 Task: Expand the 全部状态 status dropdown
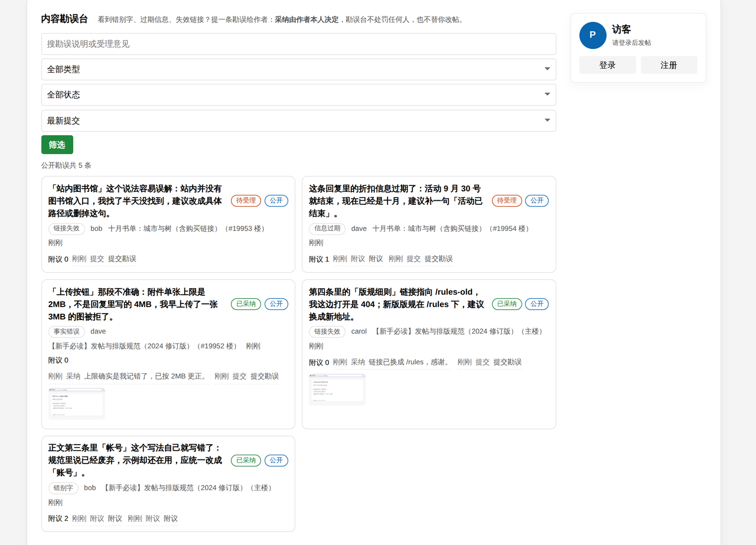299,94
